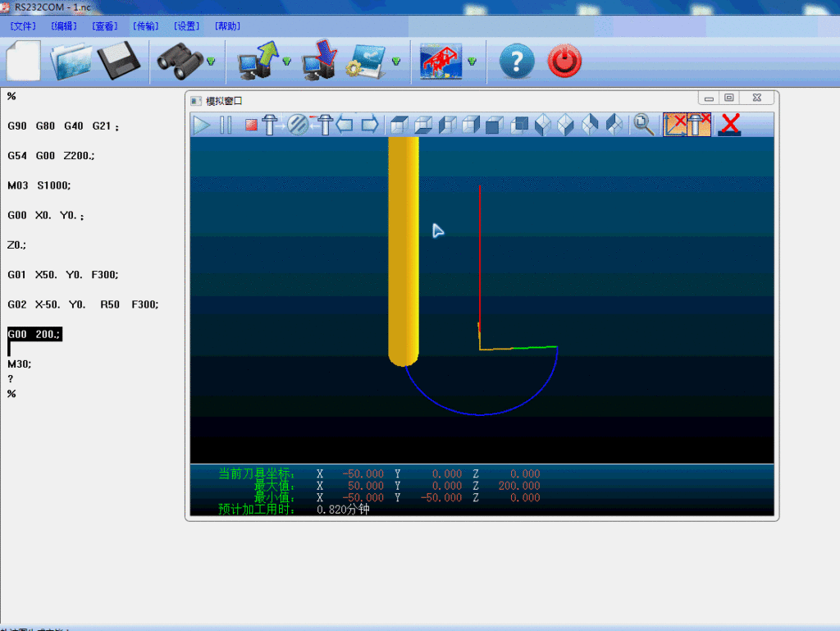Click the magnifier zoom tool in simulation toolbar
The height and width of the screenshot is (631, 840).
click(644, 125)
